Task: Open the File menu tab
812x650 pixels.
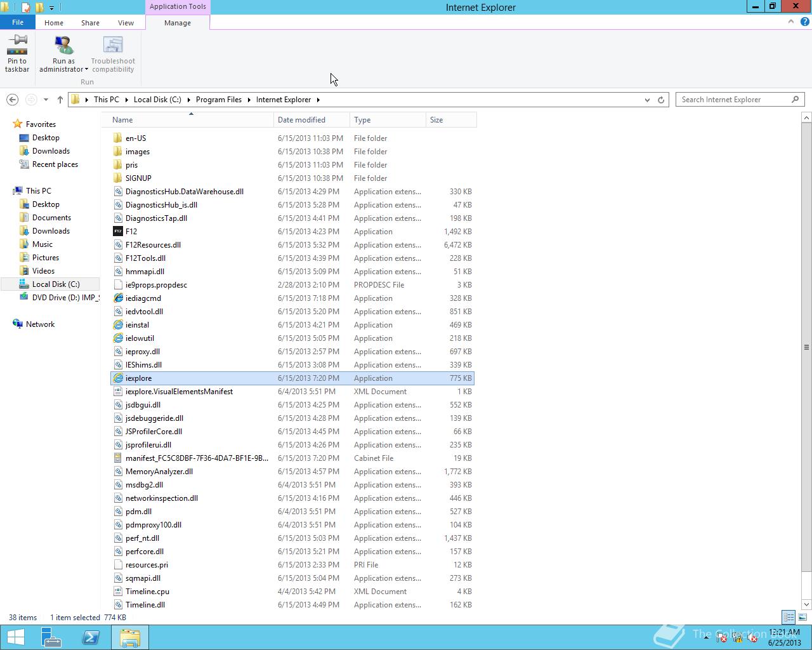Action: (x=18, y=22)
